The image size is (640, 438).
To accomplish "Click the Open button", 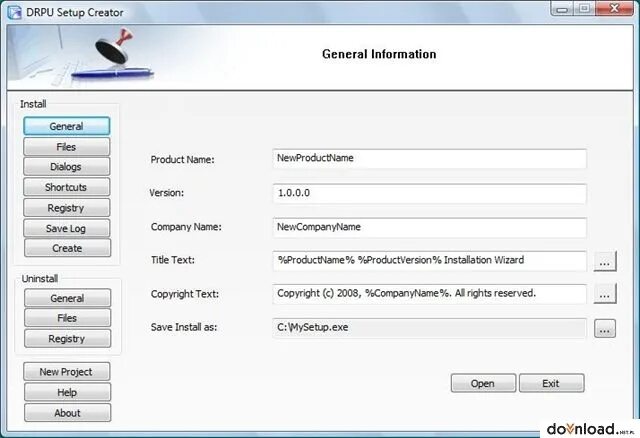I will (483, 383).
